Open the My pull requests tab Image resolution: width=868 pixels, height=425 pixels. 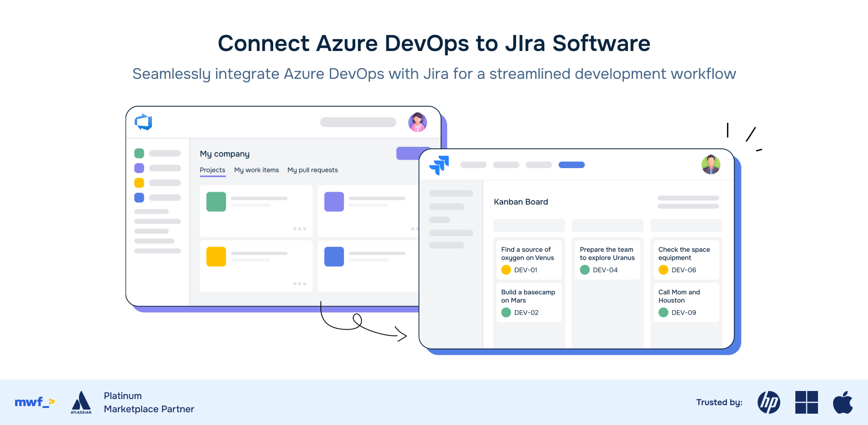tap(313, 170)
